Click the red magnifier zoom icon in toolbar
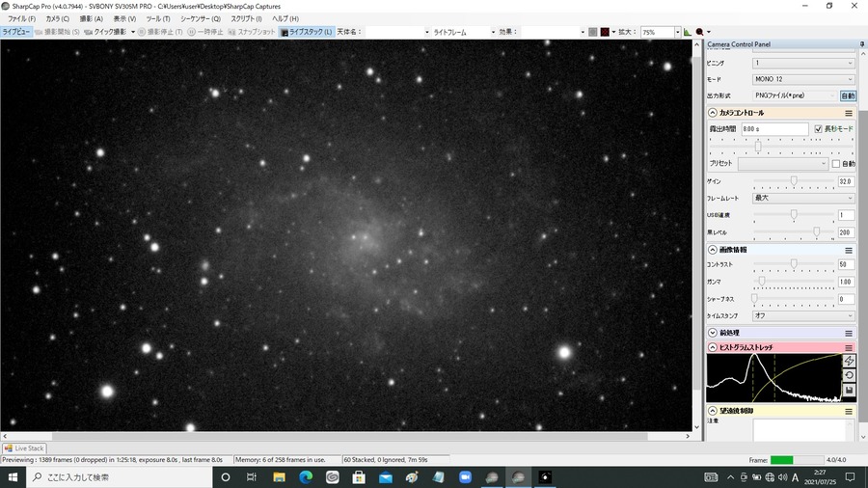This screenshot has width=868, height=488. (x=700, y=32)
